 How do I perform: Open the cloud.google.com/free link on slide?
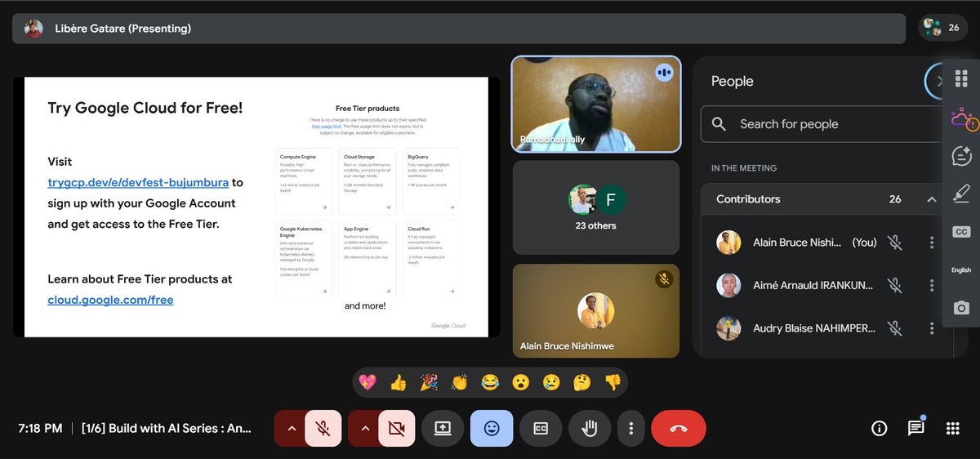pyautogui.click(x=110, y=300)
